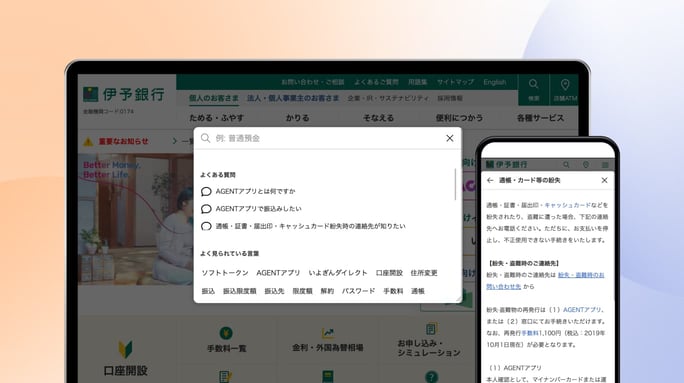Go back with the phone's arrow icon
This screenshot has height=383, width=684.
tap(490, 180)
